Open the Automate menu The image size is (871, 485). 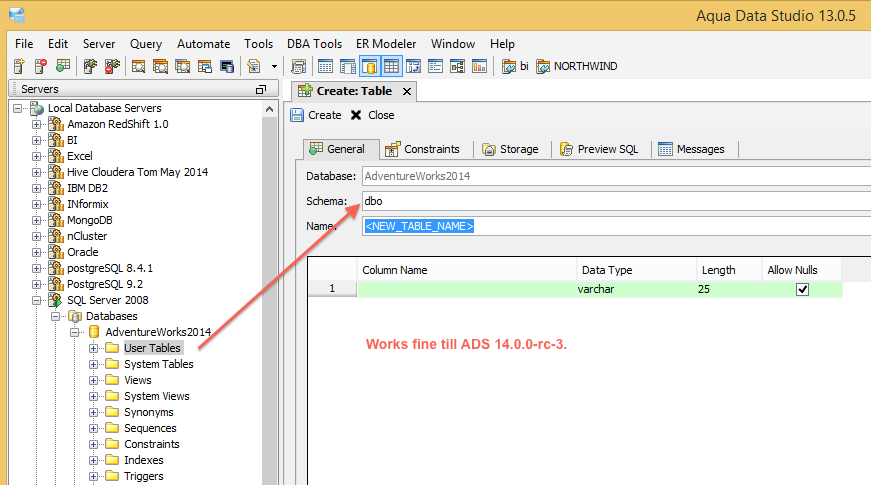click(x=203, y=44)
